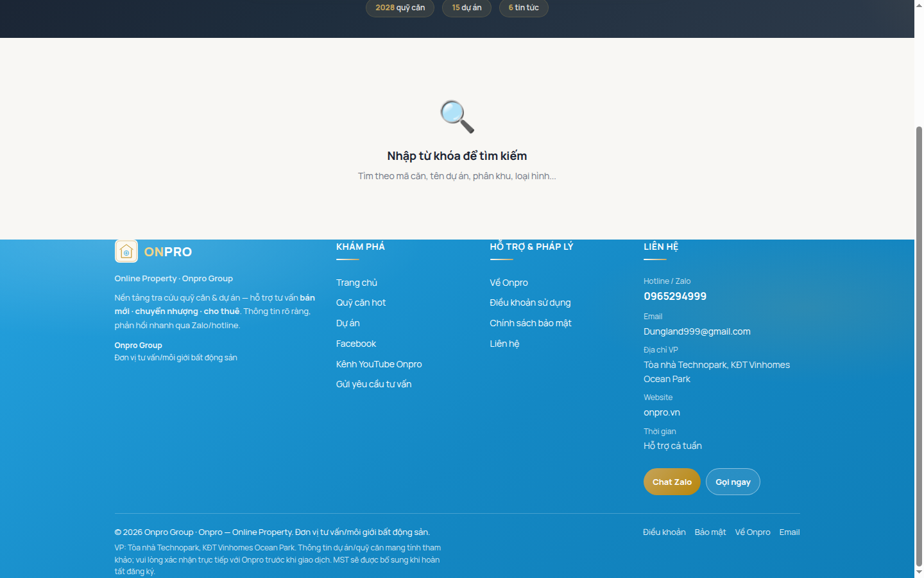Open Liên hệ link in support column
924x578 pixels.
click(505, 344)
